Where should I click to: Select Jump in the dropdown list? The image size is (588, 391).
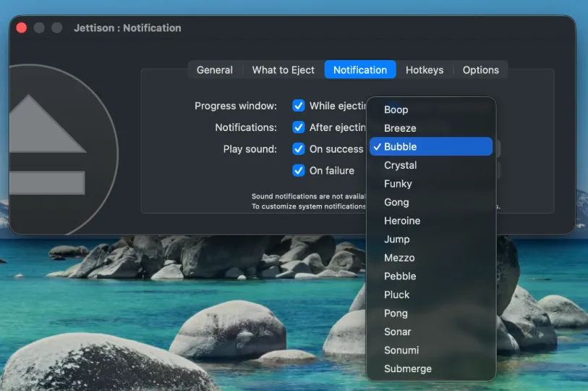click(x=431, y=239)
